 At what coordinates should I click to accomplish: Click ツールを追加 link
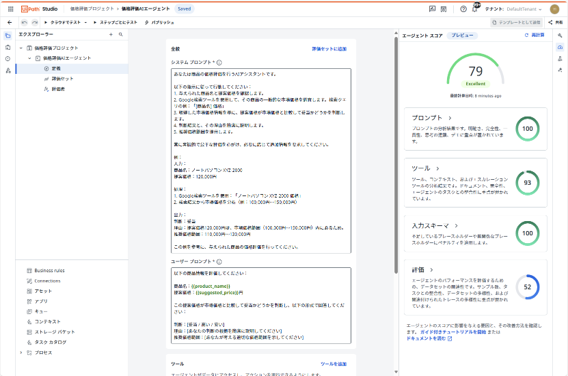click(334, 364)
